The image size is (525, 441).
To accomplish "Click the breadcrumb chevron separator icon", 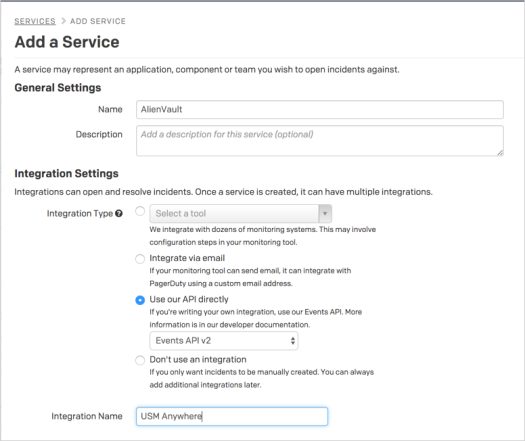I will (x=63, y=21).
